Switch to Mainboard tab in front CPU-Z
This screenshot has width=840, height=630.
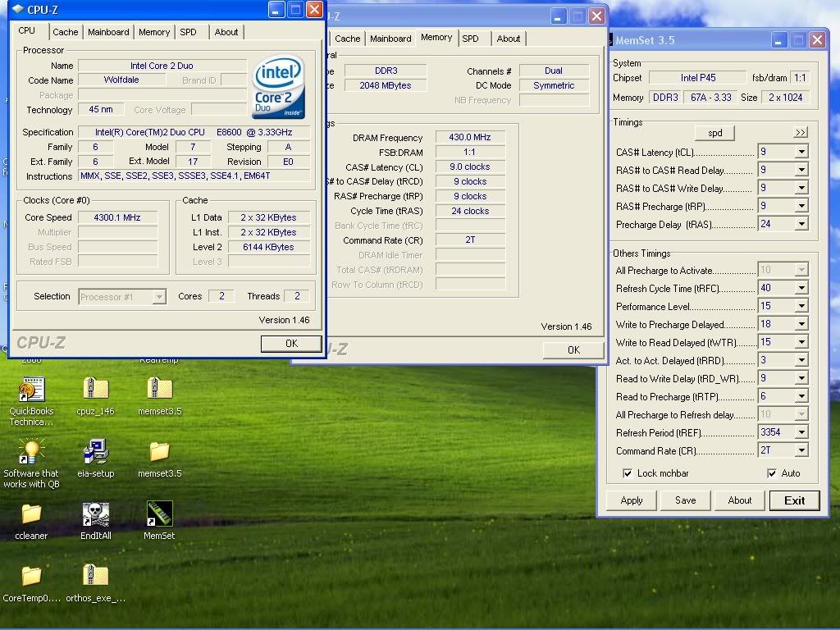click(x=108, y=32)
